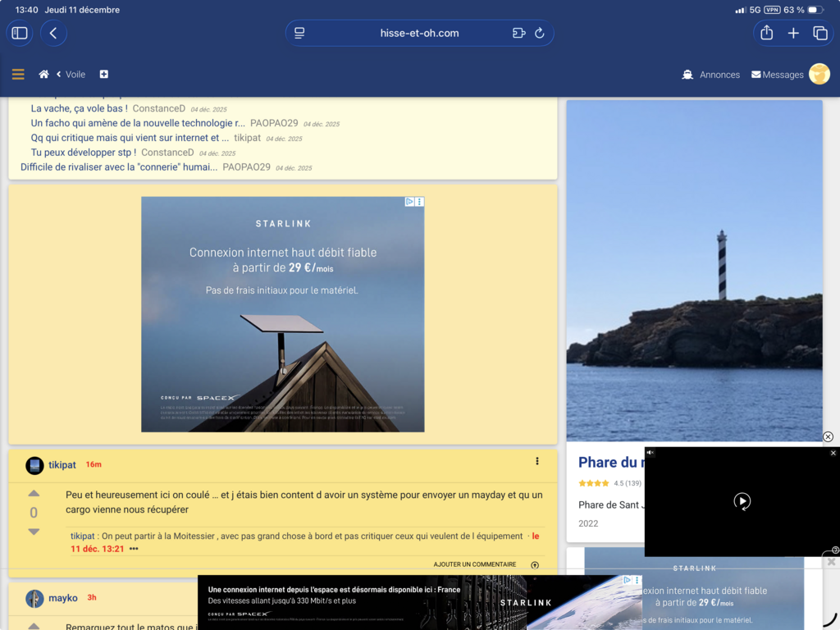Click "Ajouter un commentaire" link
This screenshot has width=840, height=630.
tap(475, 564)
